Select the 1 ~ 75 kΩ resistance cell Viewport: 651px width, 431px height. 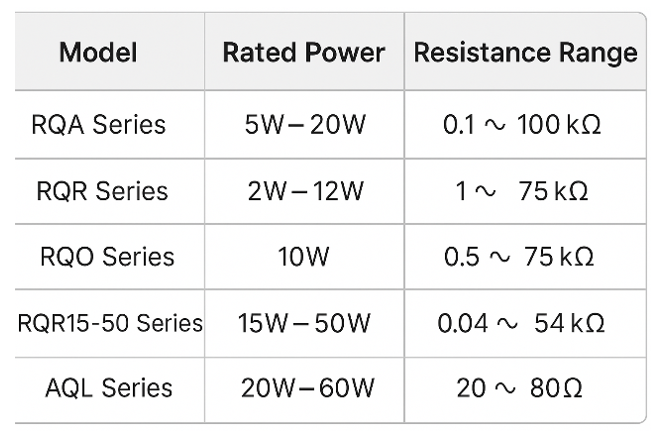[521, 190]
